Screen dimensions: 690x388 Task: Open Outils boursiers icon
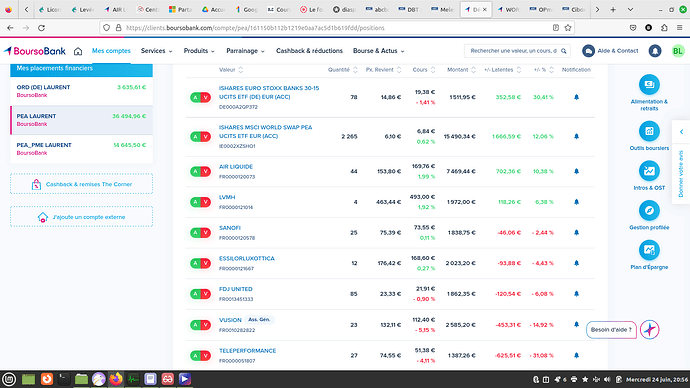(x=649, y=131)
